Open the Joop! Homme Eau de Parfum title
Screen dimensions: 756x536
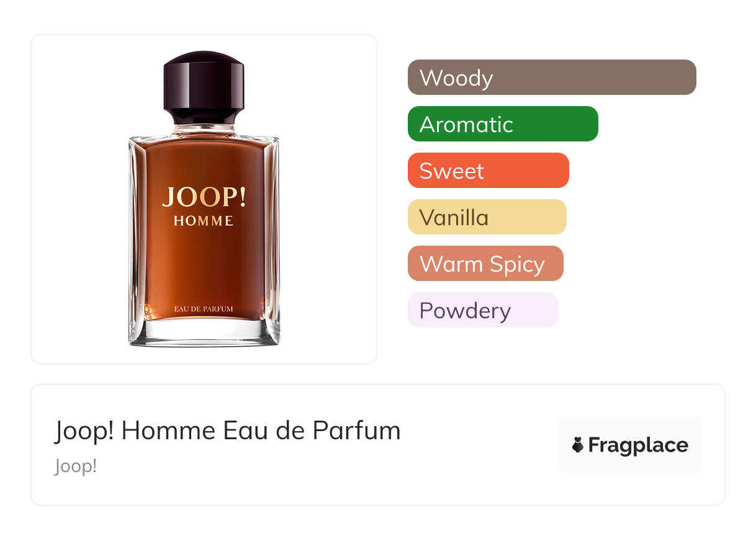(x=227, y=431)
